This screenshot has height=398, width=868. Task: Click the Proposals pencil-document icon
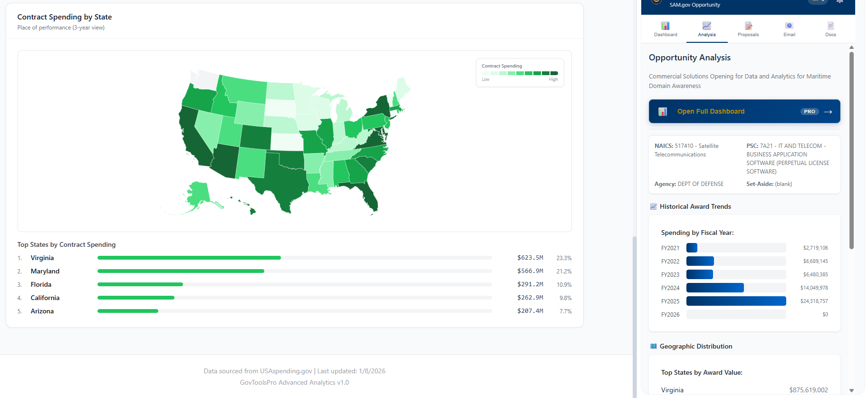(x=748, y=26)
